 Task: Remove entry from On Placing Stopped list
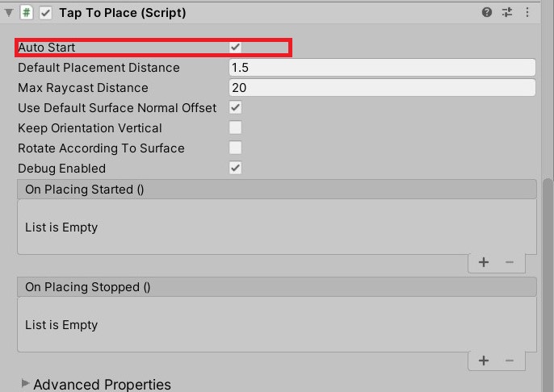click(x=509, y=361)
